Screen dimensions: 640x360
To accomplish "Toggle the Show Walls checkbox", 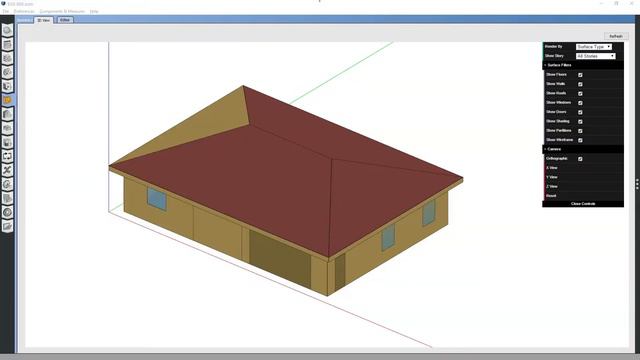I will [x=580, y=84].
